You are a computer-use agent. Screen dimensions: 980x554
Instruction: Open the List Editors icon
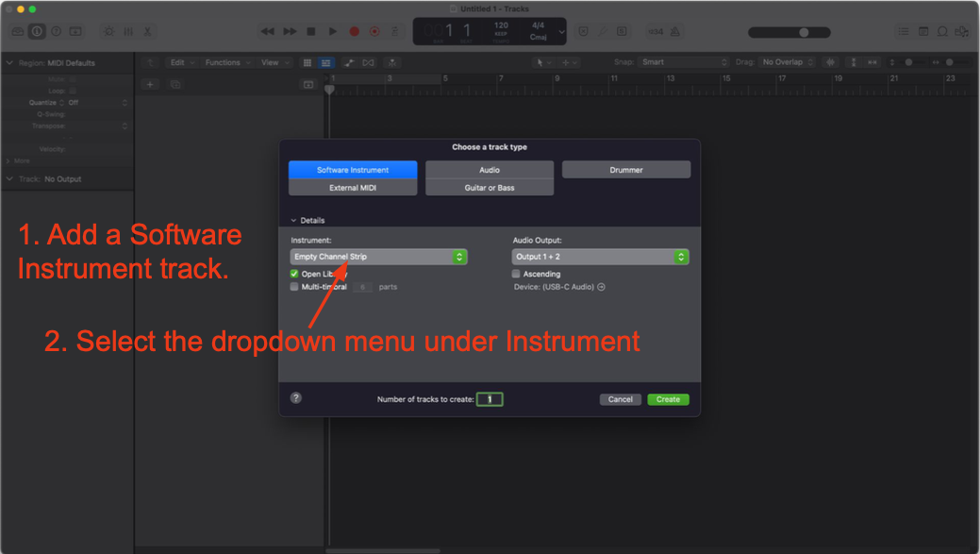tap(904, 31)
